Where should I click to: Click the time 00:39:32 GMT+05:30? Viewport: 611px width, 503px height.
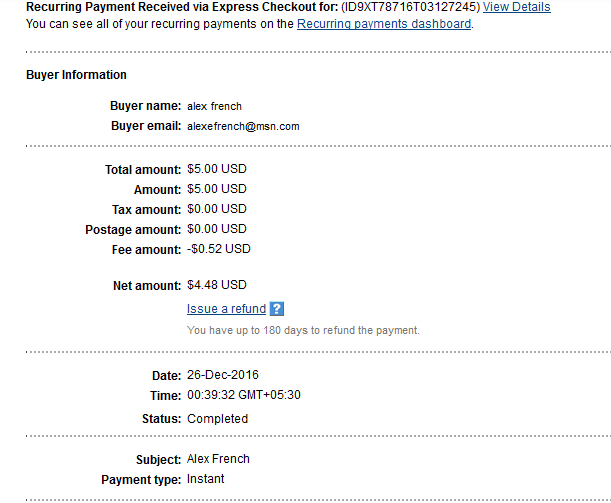[x=244, y=395]
